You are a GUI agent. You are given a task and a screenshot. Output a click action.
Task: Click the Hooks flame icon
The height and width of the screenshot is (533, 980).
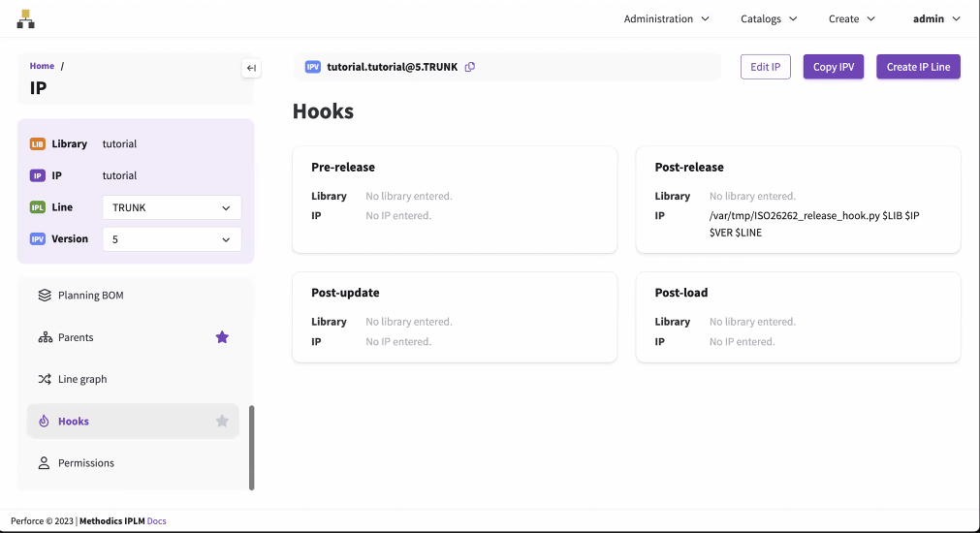44,422
